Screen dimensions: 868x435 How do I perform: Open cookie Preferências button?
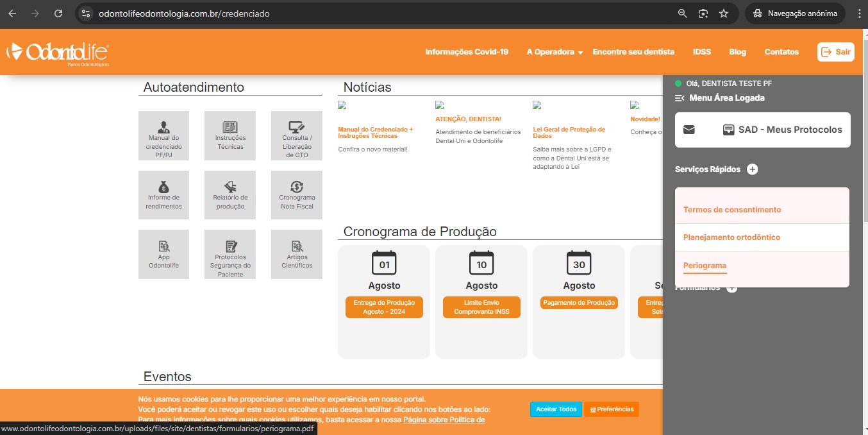tap(612, 409)
